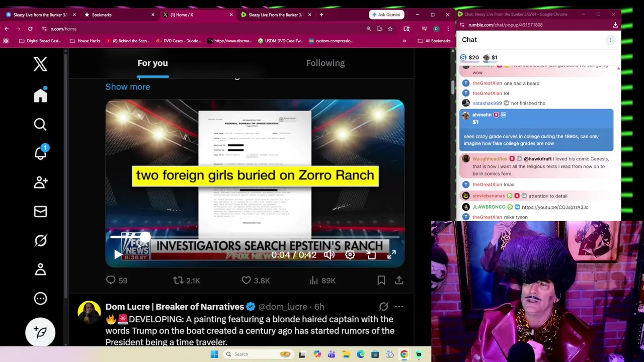Like the post with 3.8K likes
Screen dimensions: 644x362
click(x=256, y=280)
